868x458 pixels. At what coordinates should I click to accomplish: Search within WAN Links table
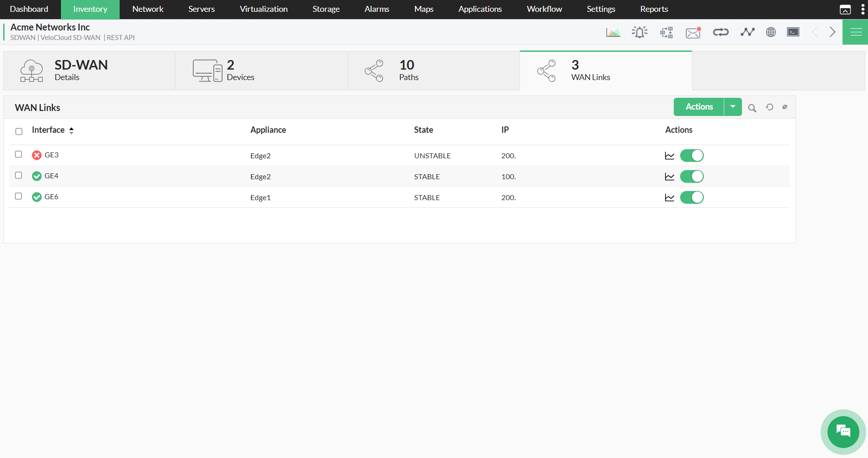[x=752, y=108]
